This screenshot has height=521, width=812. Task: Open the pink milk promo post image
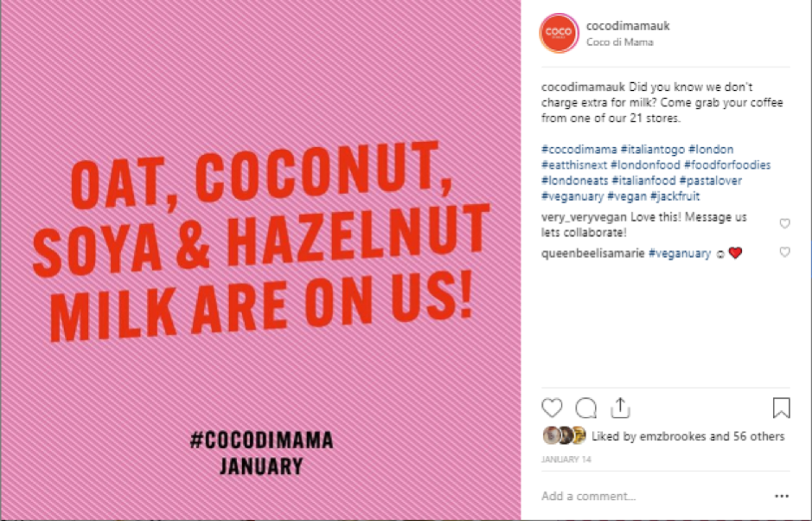coord(260,260)
